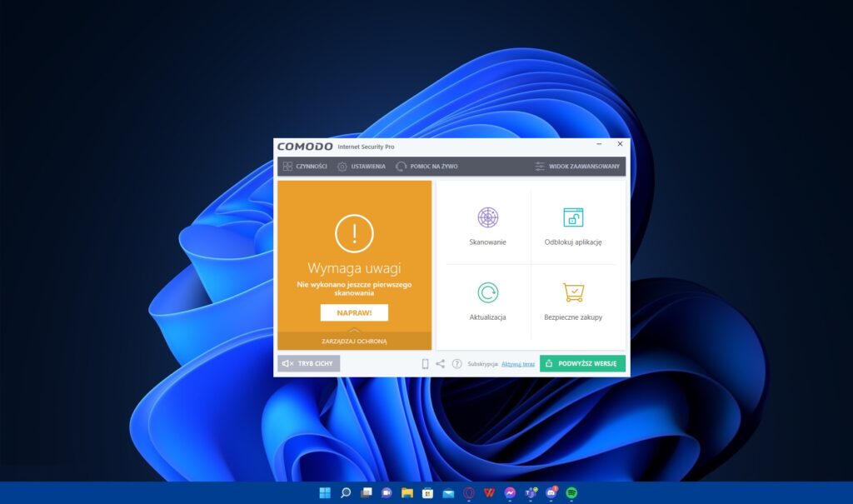Screen dimensions: 853x504
Task: Expand the ZARZĄDZAJ OCHRONĄ panel
Action: point(354,342)
